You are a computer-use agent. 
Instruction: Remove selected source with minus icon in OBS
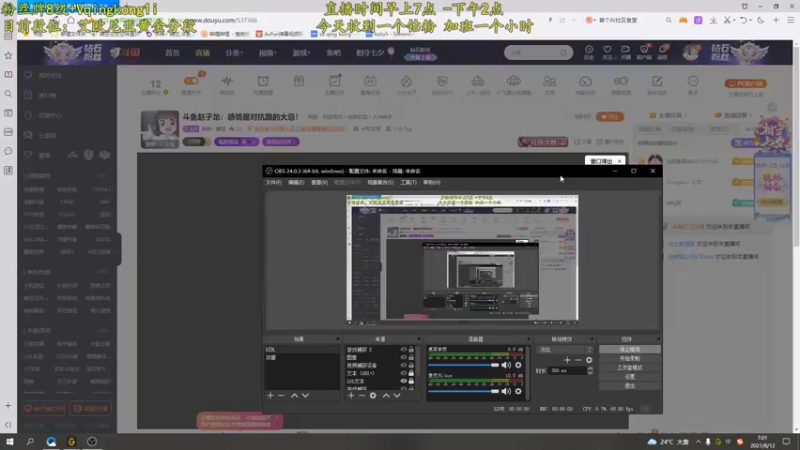coord(362,395)
